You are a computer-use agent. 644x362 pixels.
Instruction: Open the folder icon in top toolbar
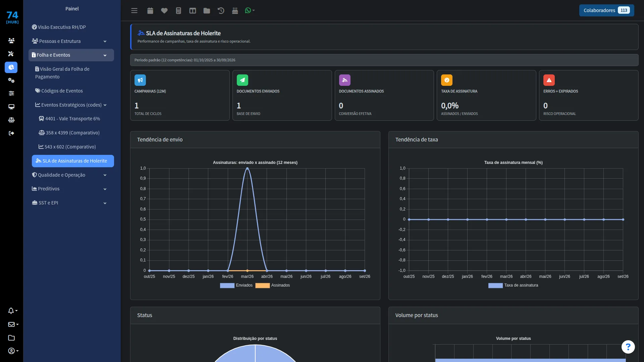coord(207,11)
